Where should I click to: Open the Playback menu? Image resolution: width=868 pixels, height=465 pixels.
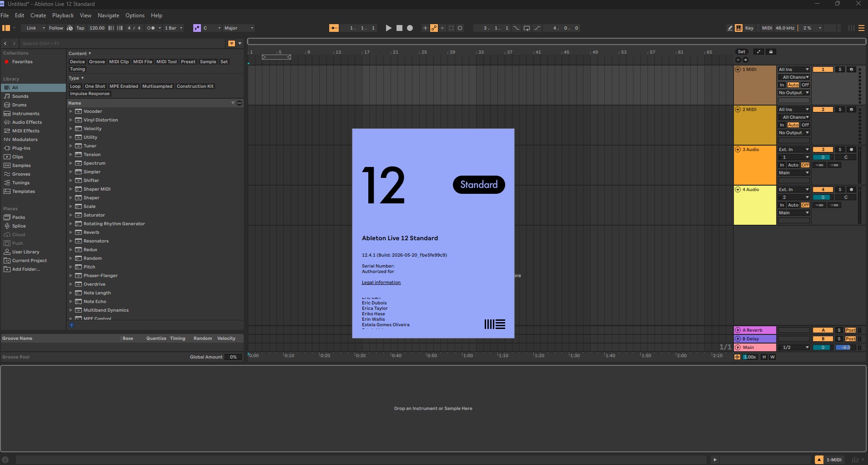click(63, 15)
